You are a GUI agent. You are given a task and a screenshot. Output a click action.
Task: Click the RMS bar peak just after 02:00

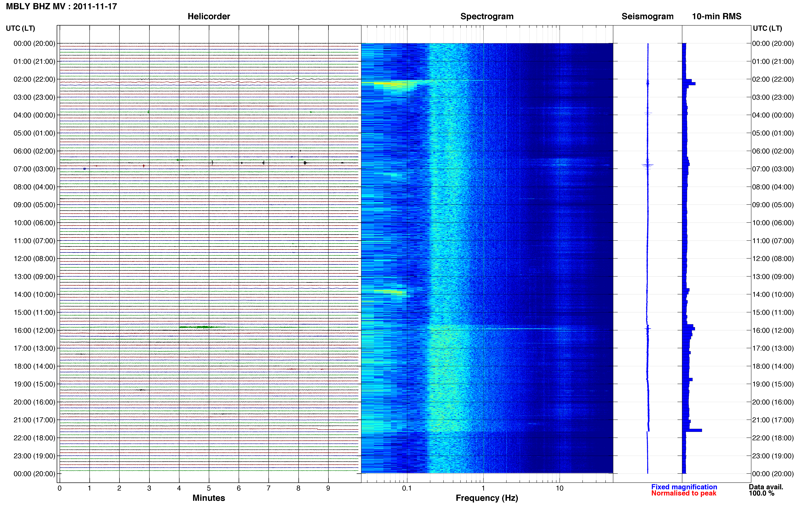click(689, 84)
